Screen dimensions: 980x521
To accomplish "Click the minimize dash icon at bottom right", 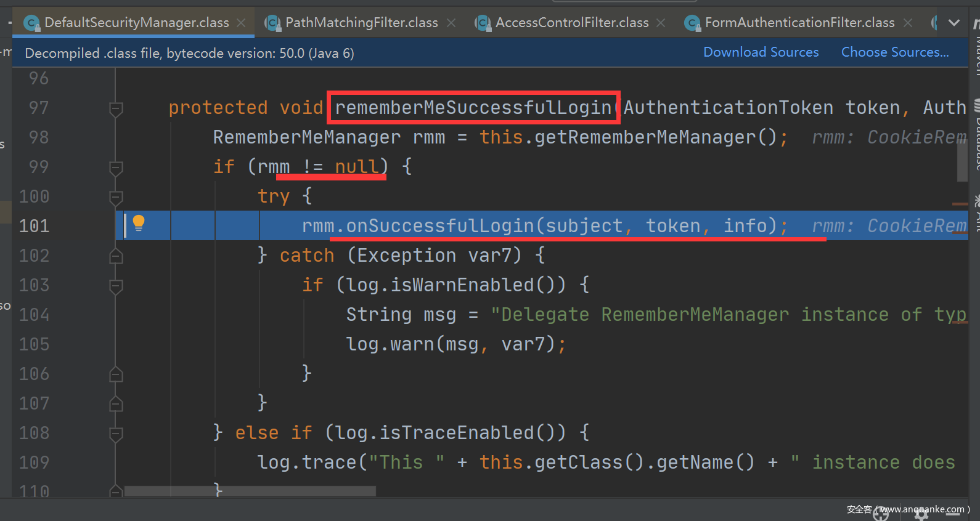I will click(x=954, y=515).
